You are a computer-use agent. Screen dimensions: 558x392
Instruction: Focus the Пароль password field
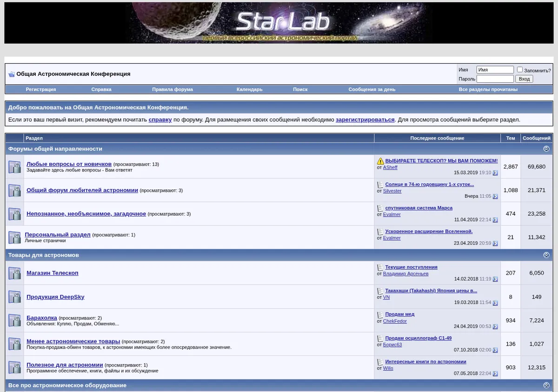click(x=495, y=79)
